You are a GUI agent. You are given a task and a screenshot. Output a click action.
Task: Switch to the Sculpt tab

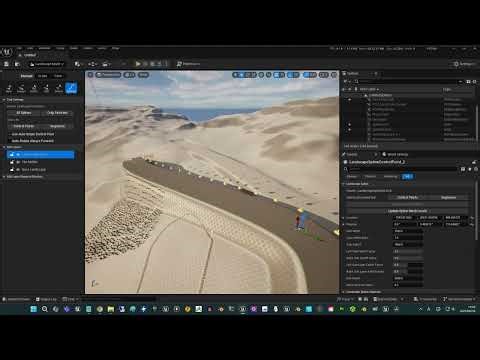[x=42, y=76]
